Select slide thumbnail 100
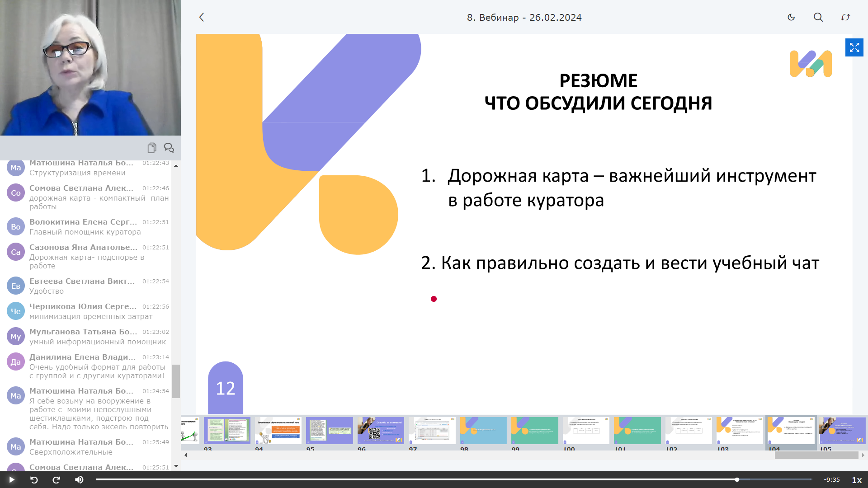 tap(586, 431)
